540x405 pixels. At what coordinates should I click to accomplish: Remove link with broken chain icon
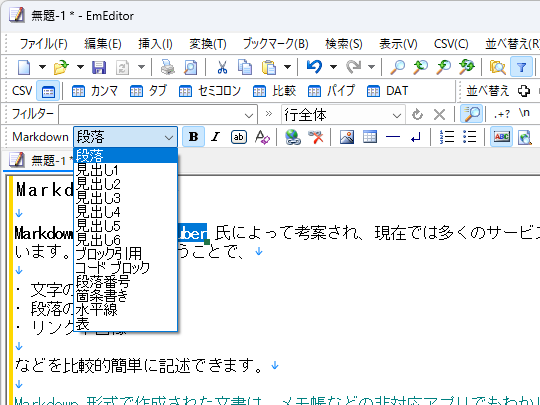316,137
